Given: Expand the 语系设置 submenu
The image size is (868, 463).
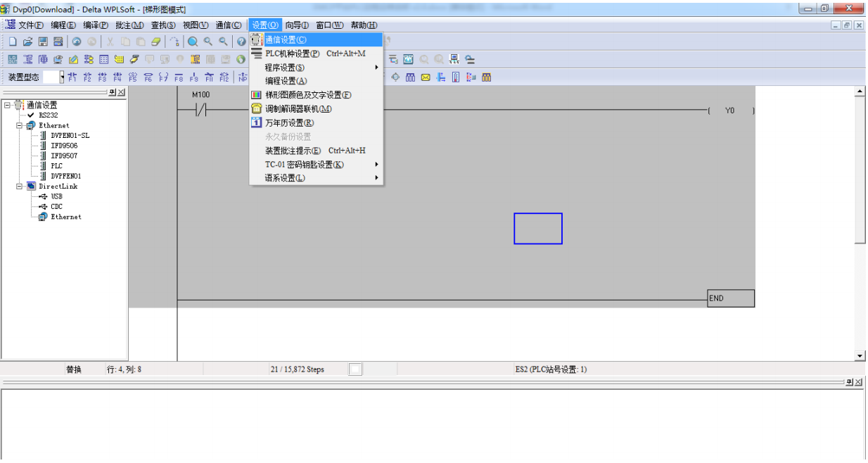Looking at the screenshot, I should pyautogui.click(x=316, y=178).
